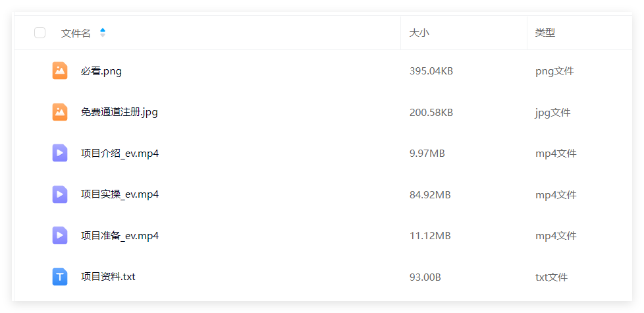Open the video 项目介绍_ev.mp4
644x313 pixels.
pyautogui.click(x=120, y=154)
